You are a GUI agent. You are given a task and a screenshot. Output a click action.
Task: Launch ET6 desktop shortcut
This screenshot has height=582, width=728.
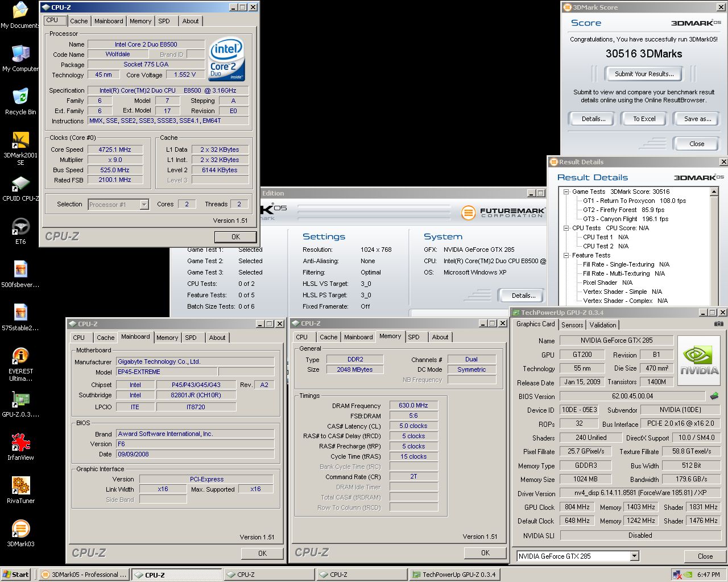pyautogui.click(x=20, y=231)
